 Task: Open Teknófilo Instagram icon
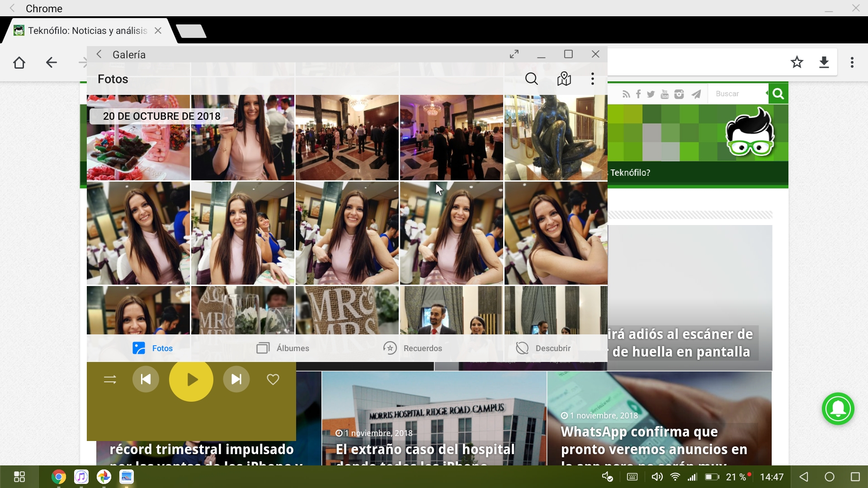pos(679,94)
